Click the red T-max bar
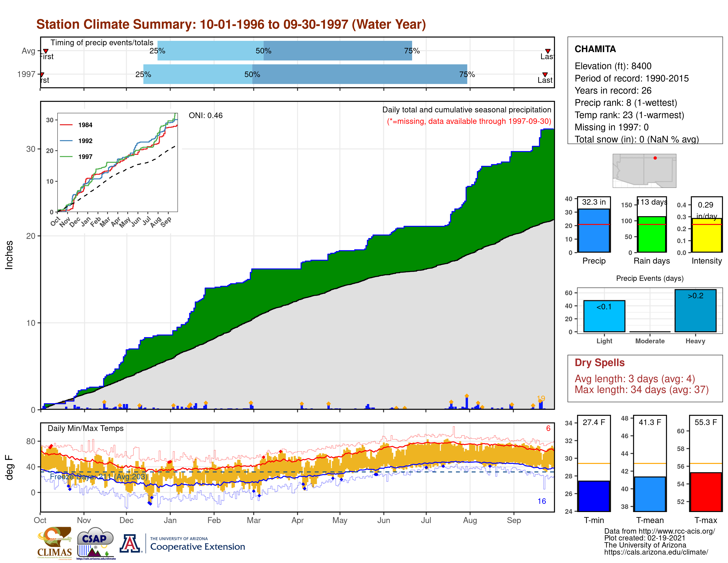This screenshot has height=563, width=728. coord(706,492)
